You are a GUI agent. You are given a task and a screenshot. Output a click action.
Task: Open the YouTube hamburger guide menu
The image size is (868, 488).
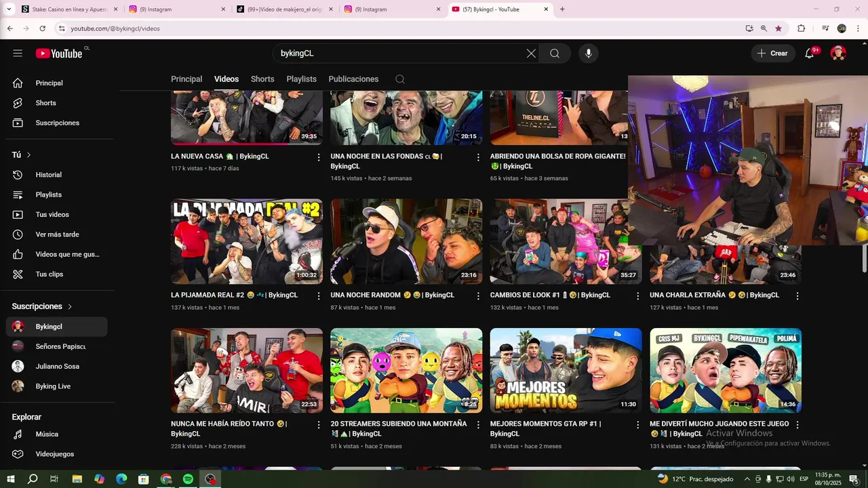18,54
